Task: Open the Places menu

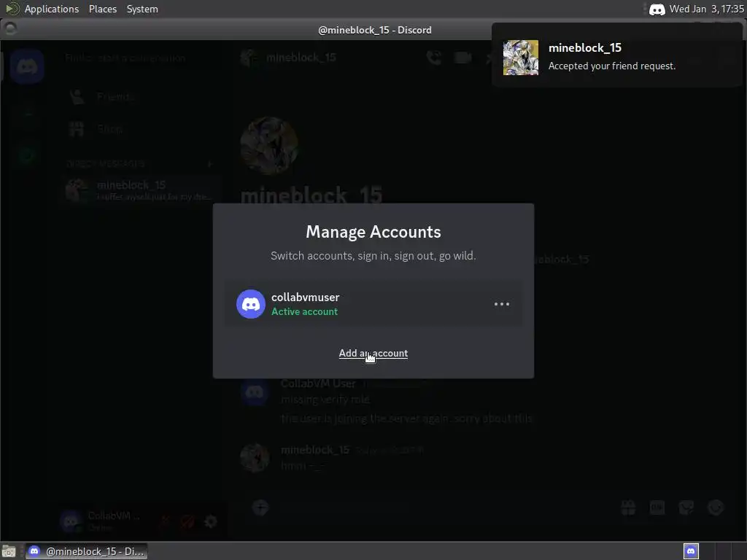Action: pyautogui.click(x=102, y=9)
